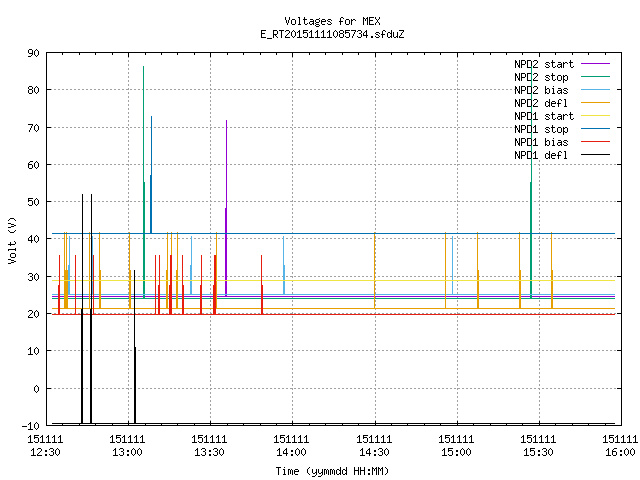Click the 'NPD2 start' legend label
This screenshot has width=640, height=480.
pyautogui.click(x=544, y=64)
